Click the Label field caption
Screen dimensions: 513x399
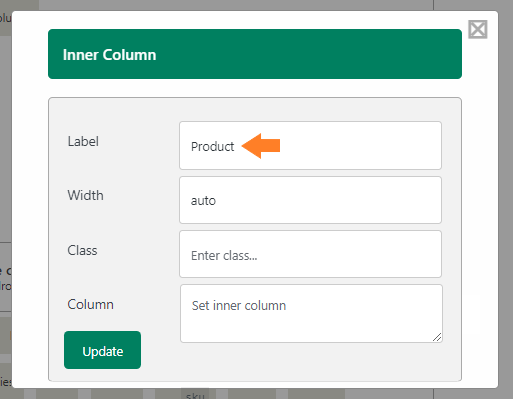click(x=83, y=141)
